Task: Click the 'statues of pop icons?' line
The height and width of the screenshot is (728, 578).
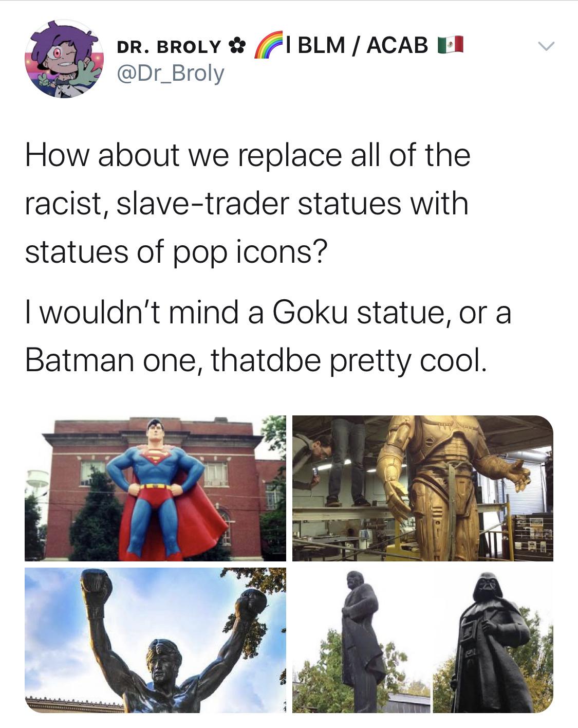Action: pyautogui.click(x=176, y=253)
